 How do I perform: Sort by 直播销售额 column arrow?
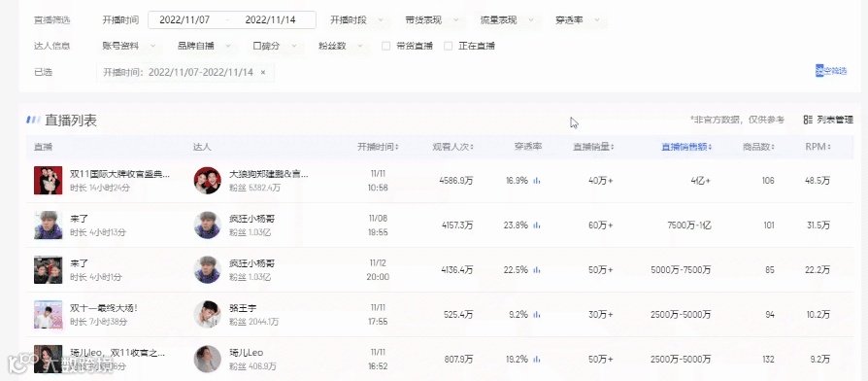click(x=710, y=148)
